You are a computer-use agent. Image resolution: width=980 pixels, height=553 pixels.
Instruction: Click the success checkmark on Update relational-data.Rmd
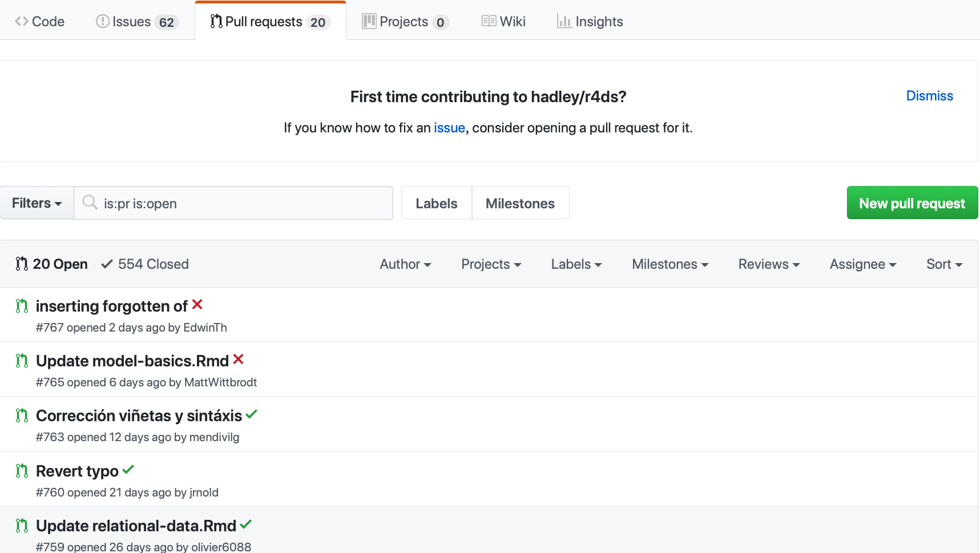246,524
